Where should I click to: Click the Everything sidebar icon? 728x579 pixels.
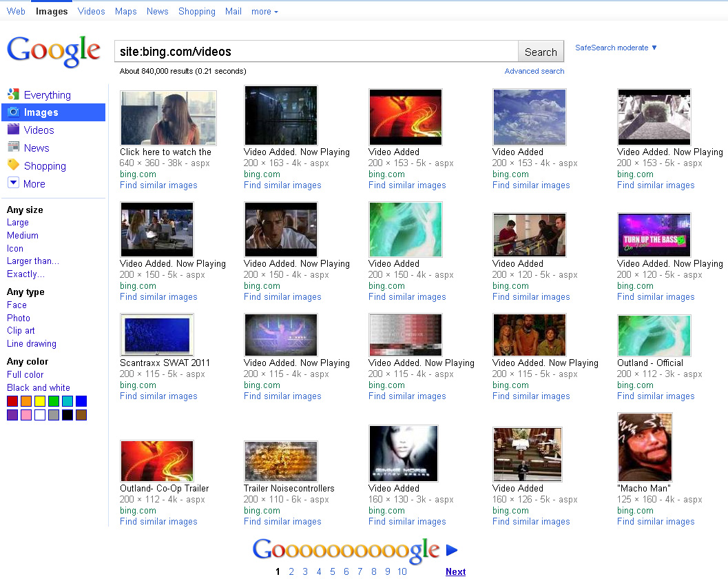point(13,94)
